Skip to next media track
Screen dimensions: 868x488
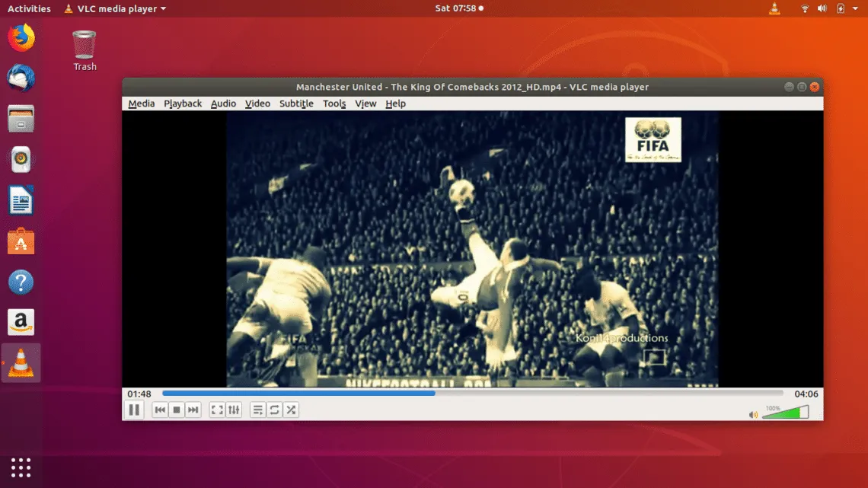click(193, 410)
